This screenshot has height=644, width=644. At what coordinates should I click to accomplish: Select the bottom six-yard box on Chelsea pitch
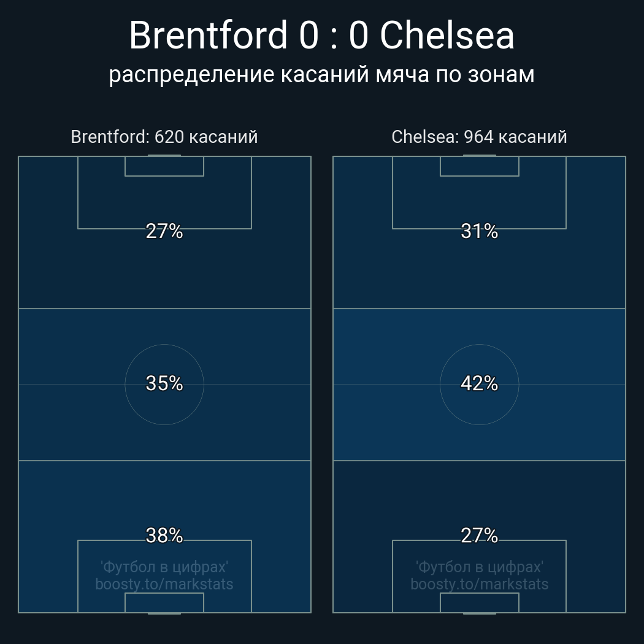(x=479, y=603)
